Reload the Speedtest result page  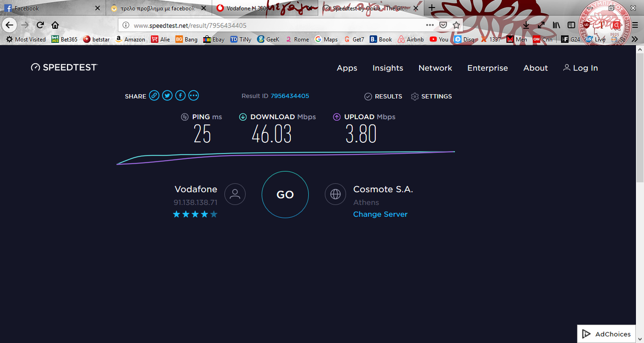coord(40,25)
